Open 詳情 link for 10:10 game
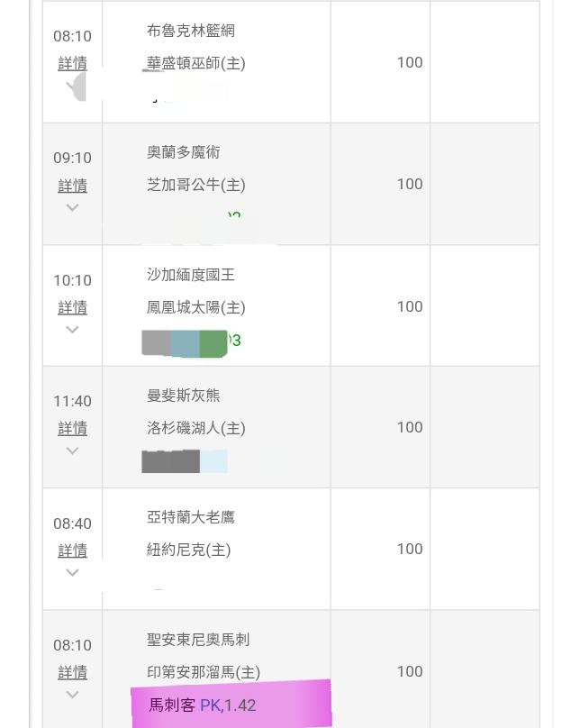The image size is (571, 728). pyautogui.click(x=72, y=307)
